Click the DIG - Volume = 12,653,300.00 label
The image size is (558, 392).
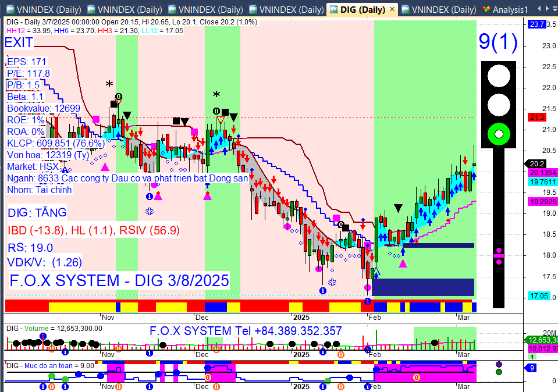54,329
